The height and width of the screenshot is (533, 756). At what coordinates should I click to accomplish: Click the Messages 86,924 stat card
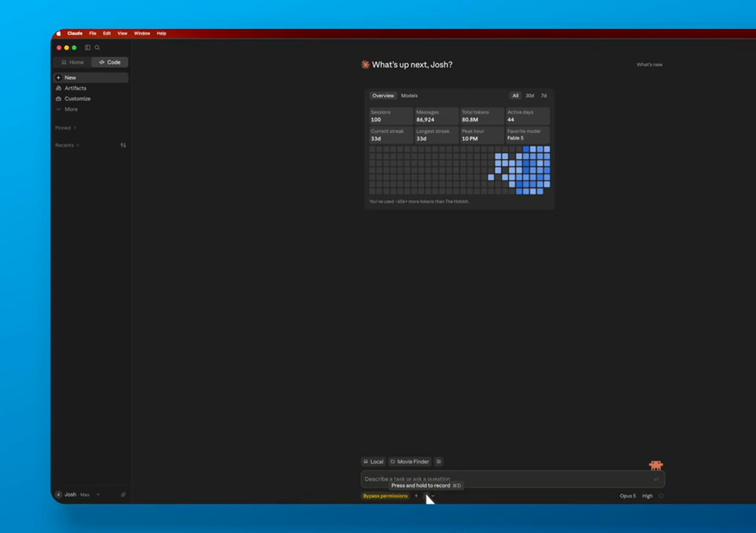[x=436, y=116]
